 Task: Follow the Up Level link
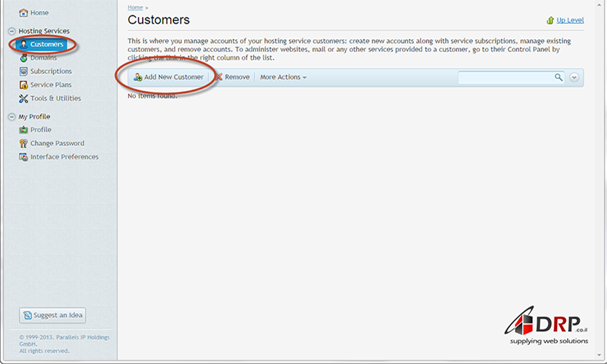click(570, 20)
